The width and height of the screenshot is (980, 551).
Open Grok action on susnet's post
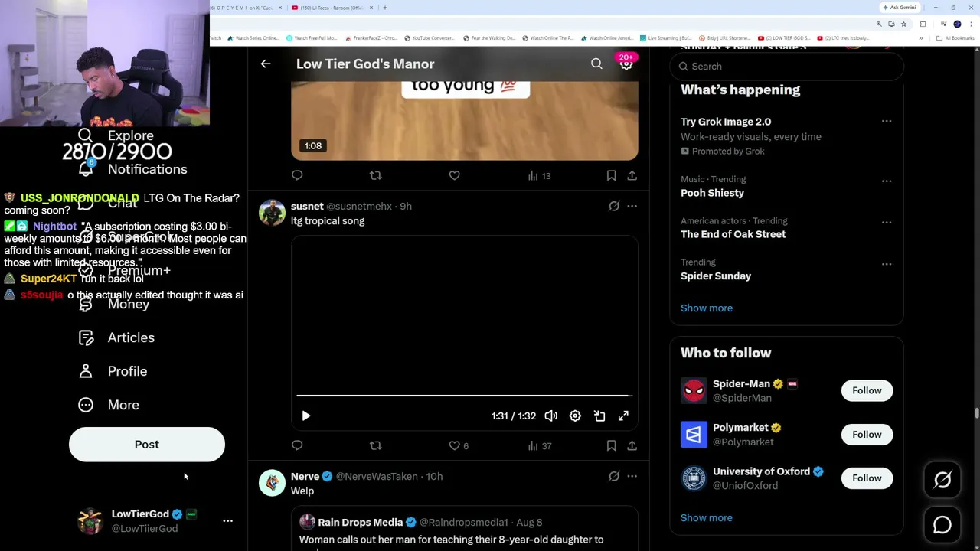click(x=614, y=206)
